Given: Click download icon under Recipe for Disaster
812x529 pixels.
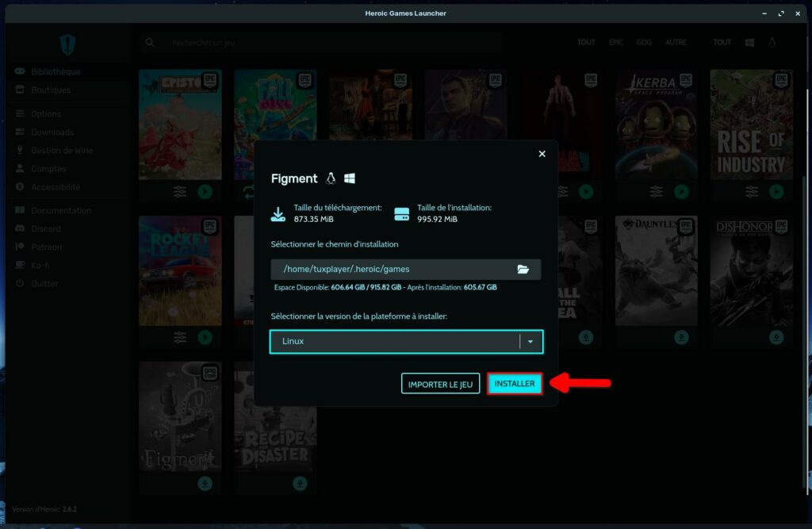Looking at the screenshot, I should (300, 483).
